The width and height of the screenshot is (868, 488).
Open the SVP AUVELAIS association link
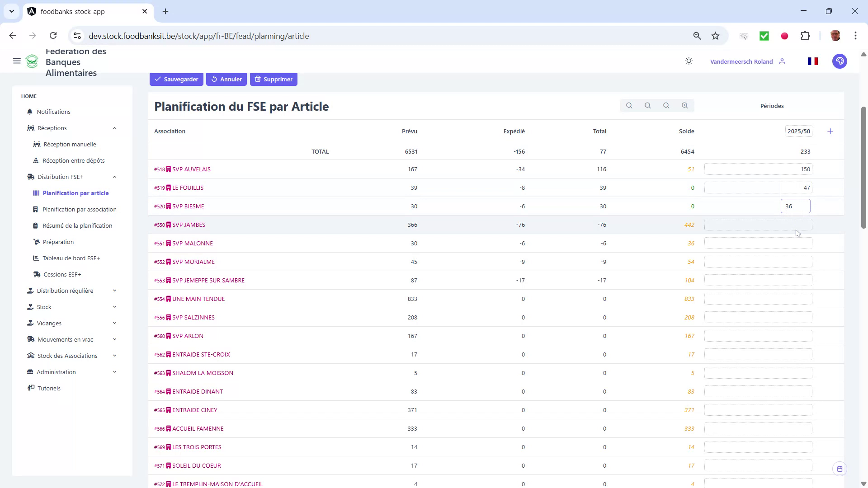tap(191, 169)
